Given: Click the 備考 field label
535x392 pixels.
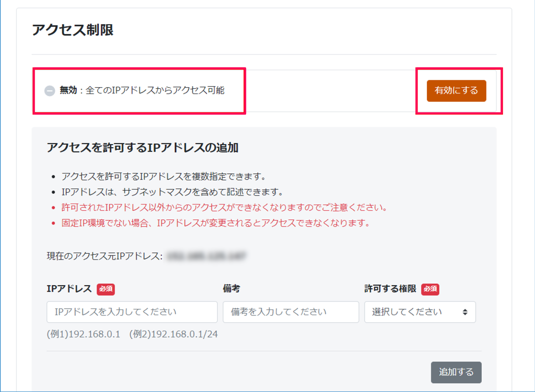Looking at the screenshot, I should click(231, 289).
